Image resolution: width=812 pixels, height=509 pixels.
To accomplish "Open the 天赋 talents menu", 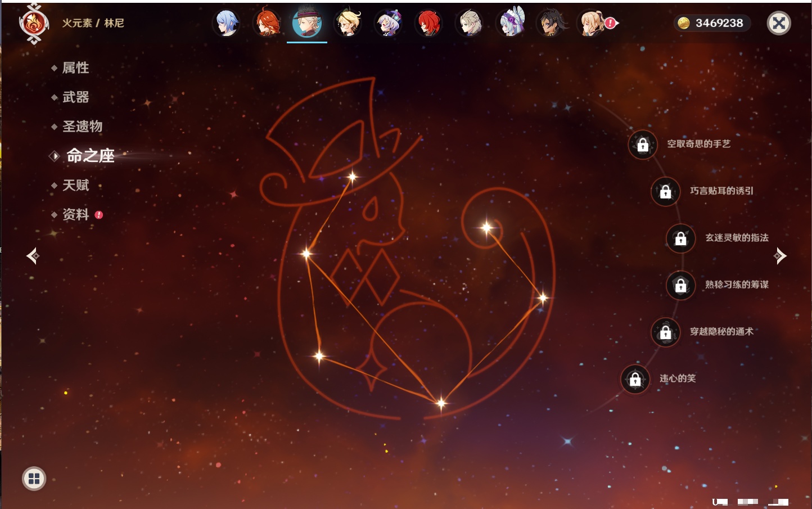I will [75, 185].
